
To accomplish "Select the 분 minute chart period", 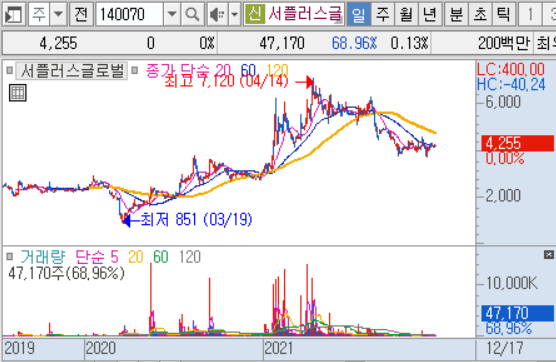I will pyautogui.click(x=456, y=14).
